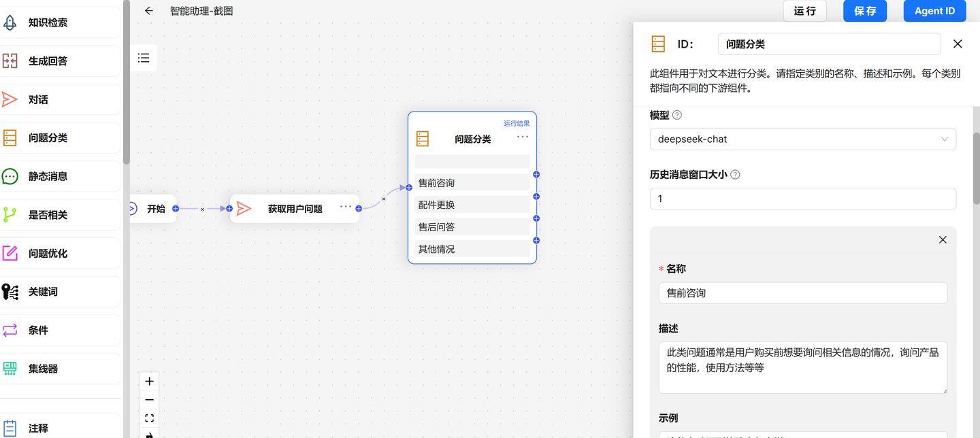Select the 生成回答 component icon
Image resolution: width=980 pixels, height=438 pixels.
coord(10,61)
